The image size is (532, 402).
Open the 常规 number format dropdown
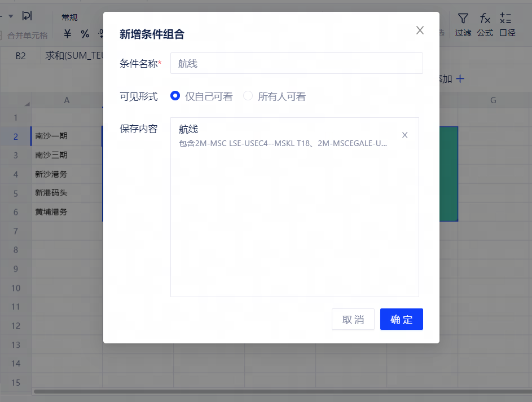69,17
